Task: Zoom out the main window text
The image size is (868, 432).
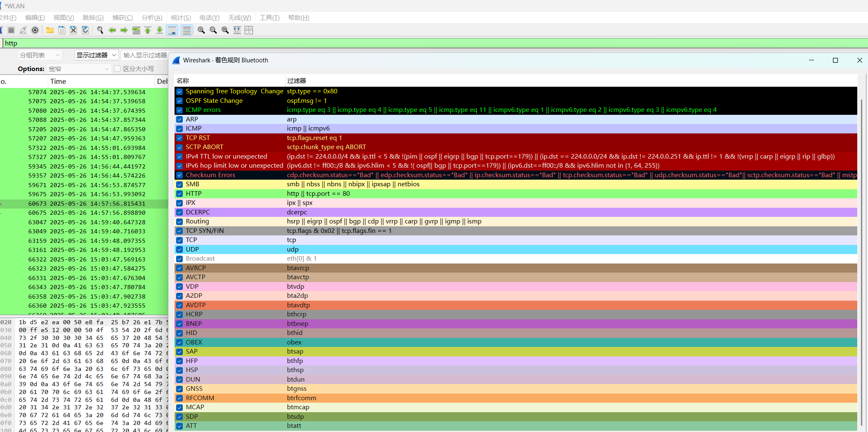Action: pos(213,30)
